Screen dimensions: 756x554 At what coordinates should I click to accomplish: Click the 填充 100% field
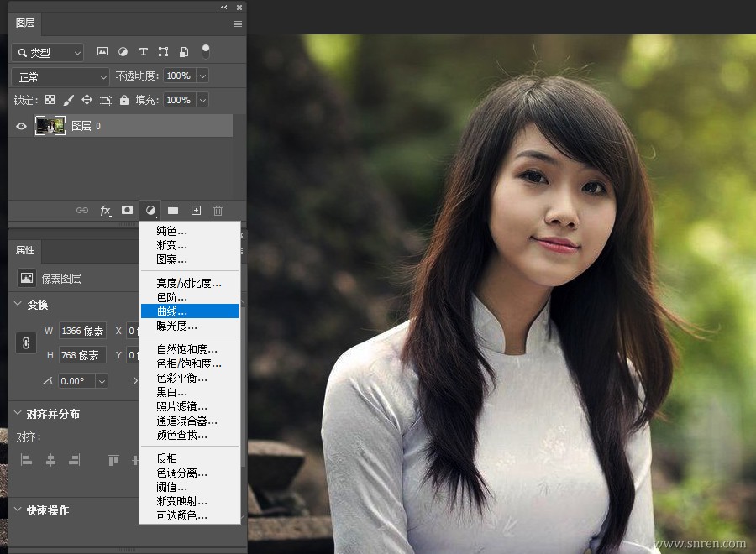point(180,100)
